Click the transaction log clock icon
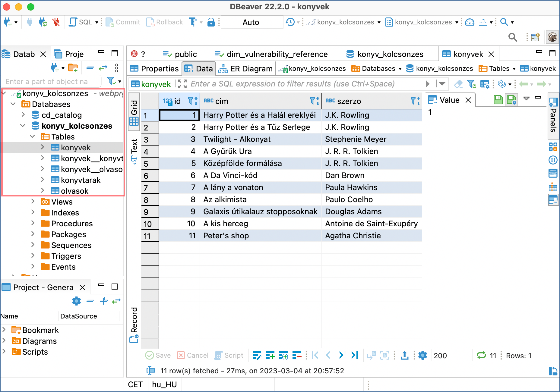Viewport: 560px width, 392px height. point(290,22)
